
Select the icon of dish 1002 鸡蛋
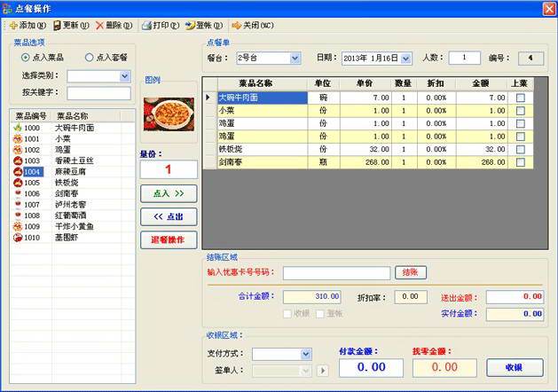tap(18, 149)
